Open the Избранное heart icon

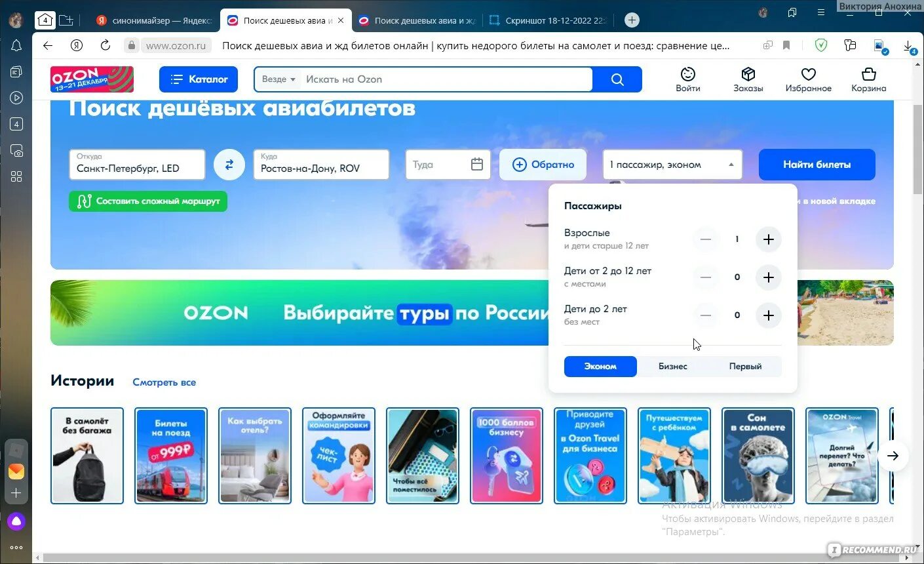(x=809, y=80)
